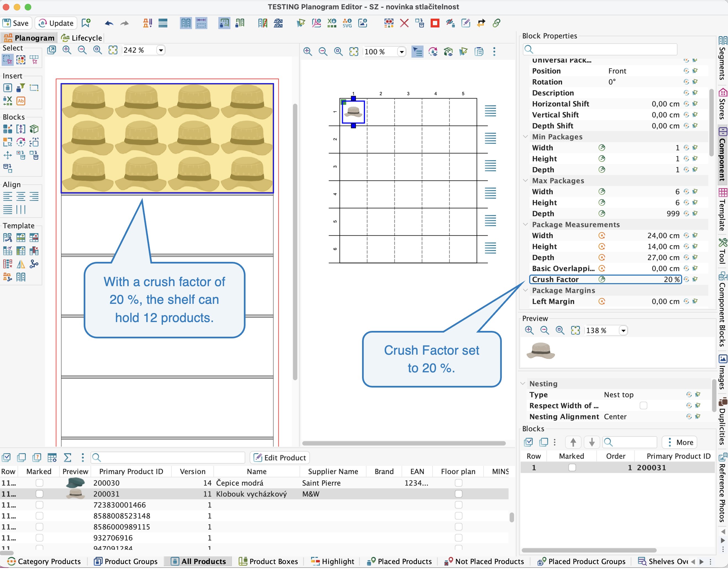
Task: Toggle Floor plan checkbox for Klobouk vycházkový
Action: click(x=459, y=494)
